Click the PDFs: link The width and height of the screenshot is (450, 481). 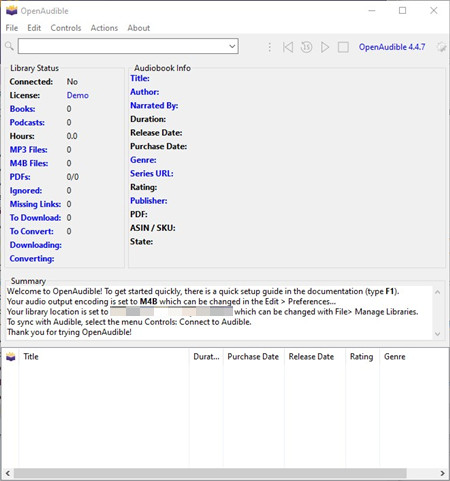click(x=20, y=177)
